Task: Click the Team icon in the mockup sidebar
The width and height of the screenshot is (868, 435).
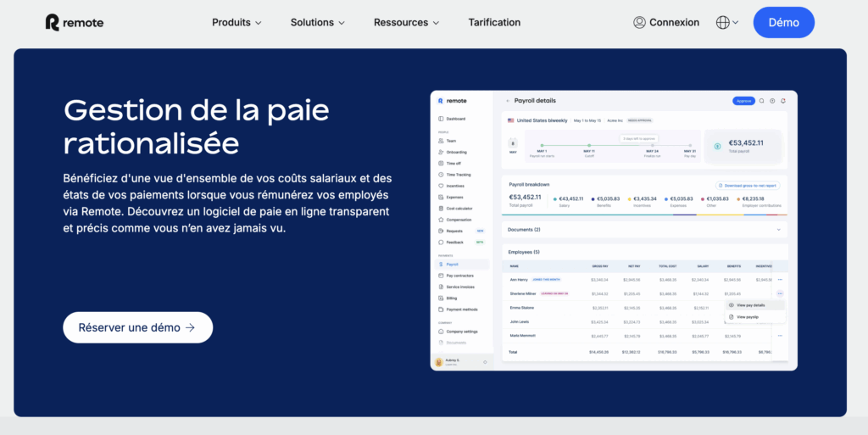Action: [441, 141]
